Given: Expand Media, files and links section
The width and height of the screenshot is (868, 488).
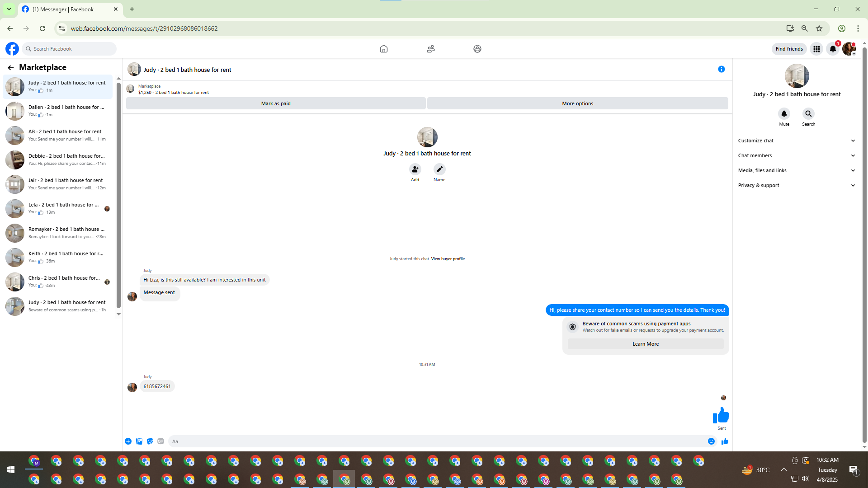Looking at the screenshot, I should [x=796, y=170].
